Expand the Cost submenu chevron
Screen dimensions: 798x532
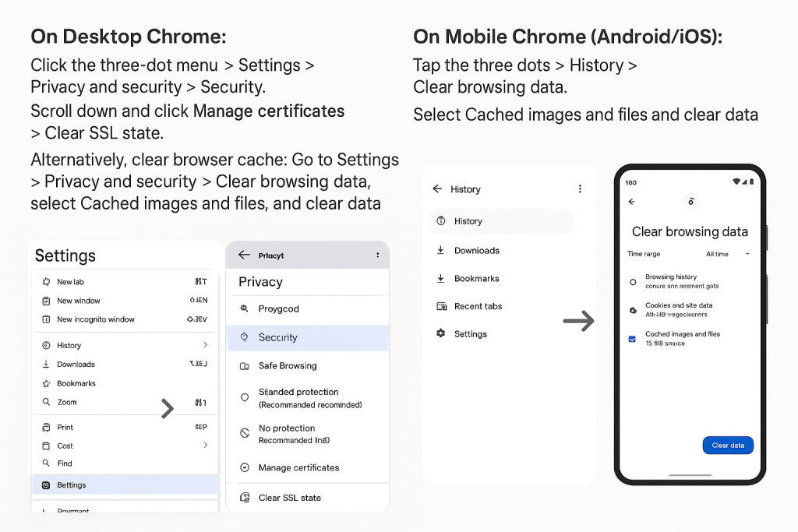[x=205, y=445]
